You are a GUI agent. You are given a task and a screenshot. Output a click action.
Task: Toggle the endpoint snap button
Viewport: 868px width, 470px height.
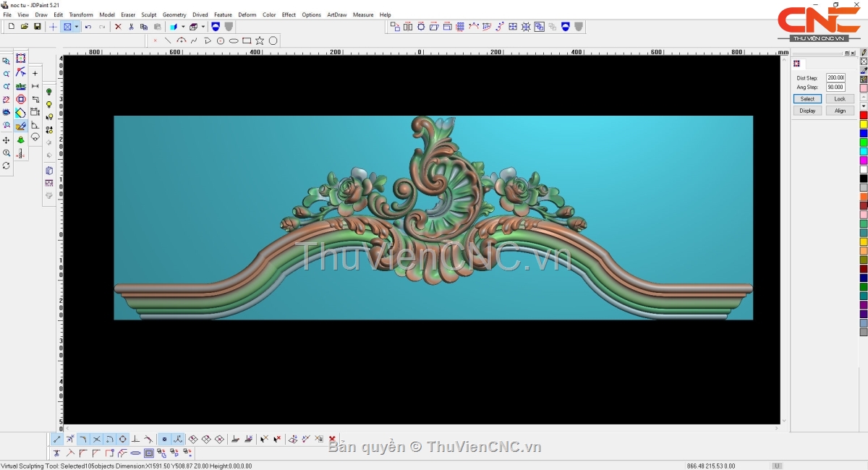[x=57, y=439]
